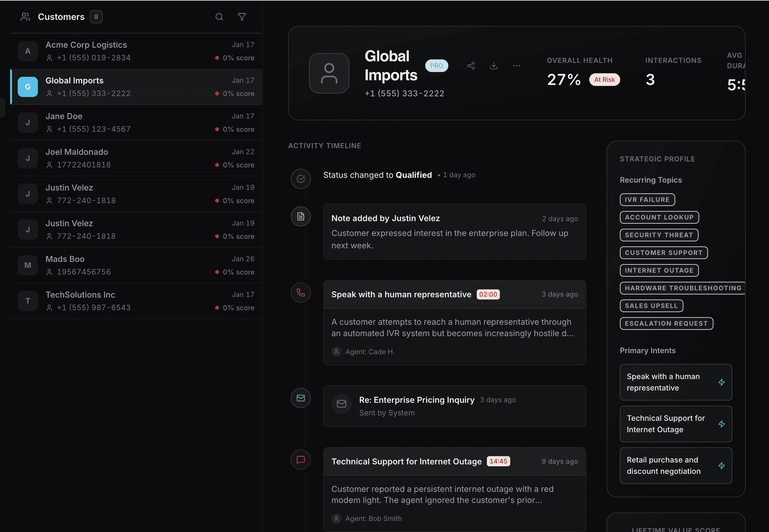Click the note document timeline icon
Image resolution: width=769 pixels, height=532 pixels.
pyautogui.click(x=301, y=217)
